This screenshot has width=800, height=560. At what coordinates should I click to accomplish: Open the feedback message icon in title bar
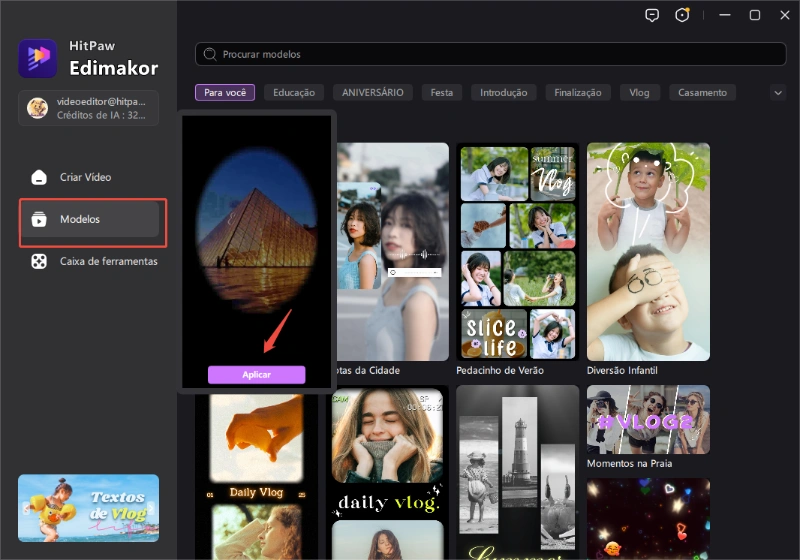[x=652, y=15]
